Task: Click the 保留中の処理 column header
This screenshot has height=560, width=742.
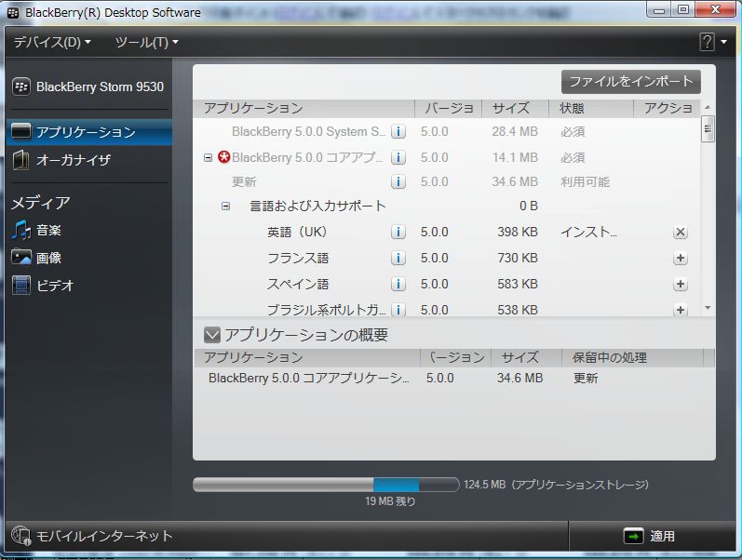Action: click(x=632, y=357)
